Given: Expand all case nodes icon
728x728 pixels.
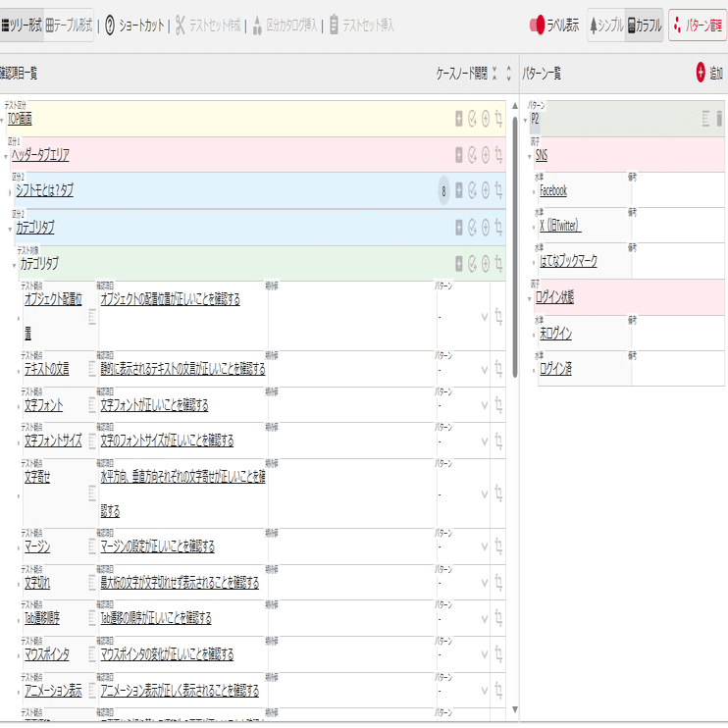Looking at the screenshot, I should click(x=509, y=73).
